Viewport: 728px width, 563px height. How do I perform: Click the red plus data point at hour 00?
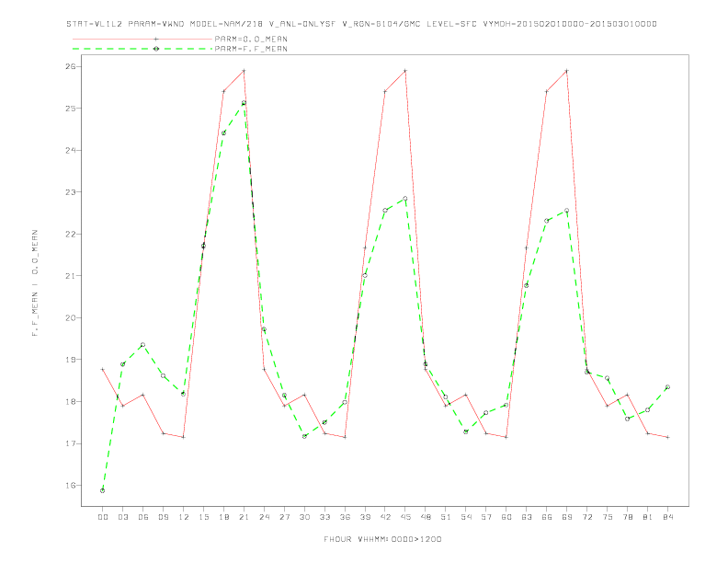103,369
